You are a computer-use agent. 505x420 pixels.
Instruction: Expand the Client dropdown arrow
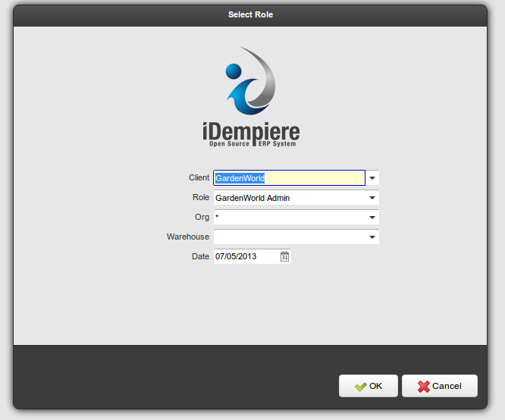click(372, 178)
